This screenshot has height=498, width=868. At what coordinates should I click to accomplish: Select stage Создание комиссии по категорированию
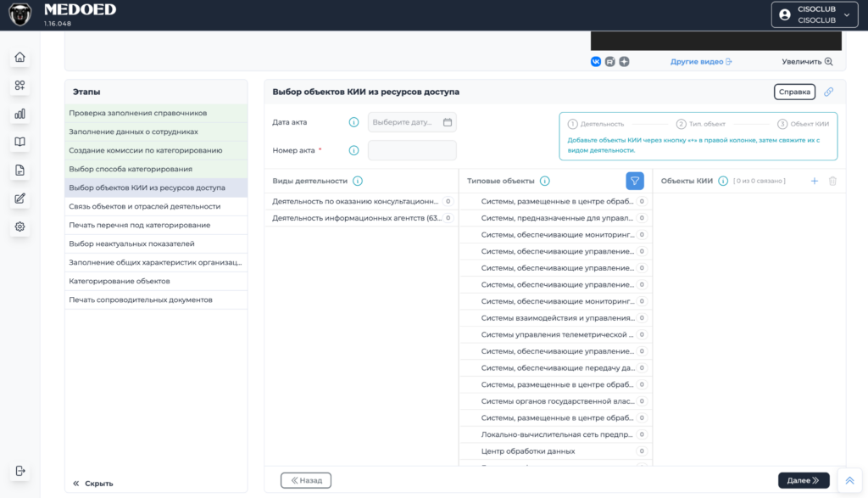click(x=156, y=150)
